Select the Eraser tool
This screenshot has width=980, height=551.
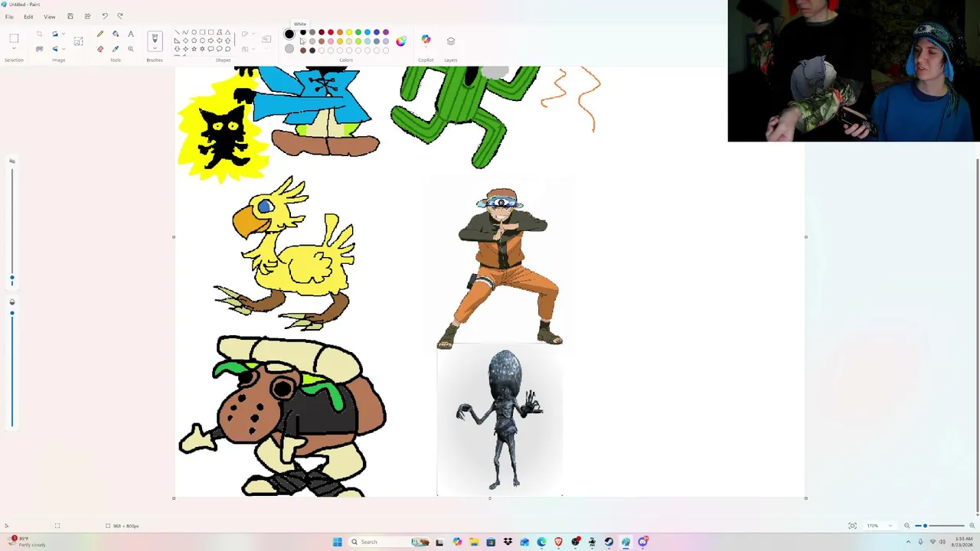[x=100, y=49]
